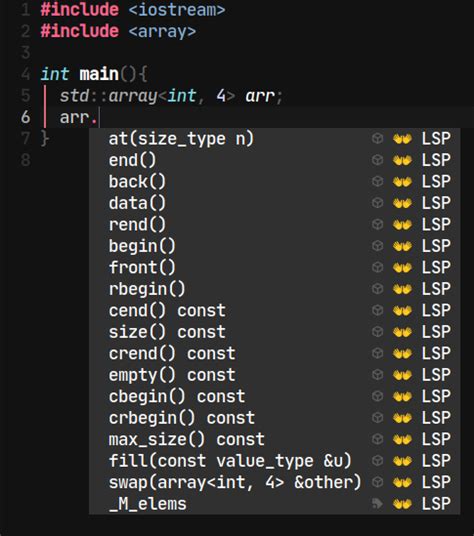Click LSP source label on size() row
The height and width of the screenshot is (536, 474).
[x=436, y=332]
